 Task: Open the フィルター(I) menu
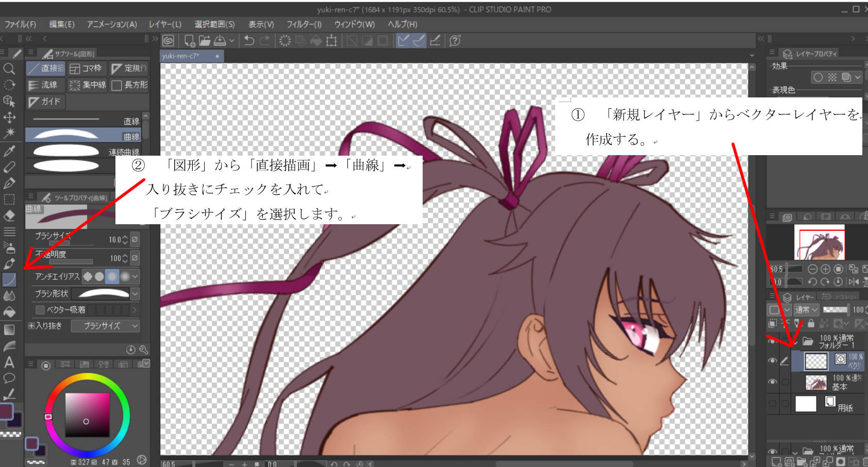pyautogui.click(x=304, y=24)
